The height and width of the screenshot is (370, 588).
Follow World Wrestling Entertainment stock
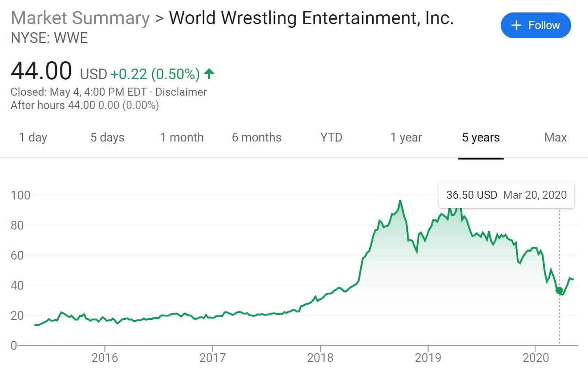click(536, 25)
